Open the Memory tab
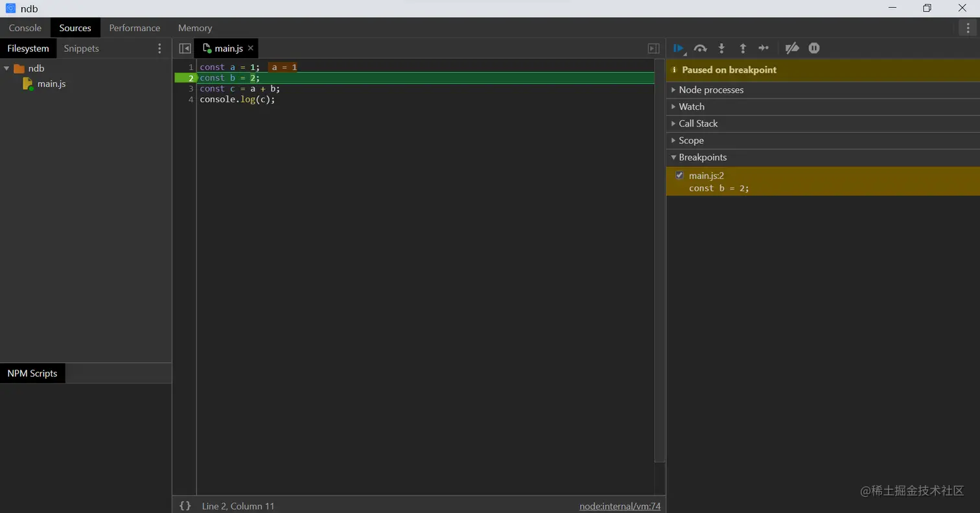980x513 pixels. [195, 28]
